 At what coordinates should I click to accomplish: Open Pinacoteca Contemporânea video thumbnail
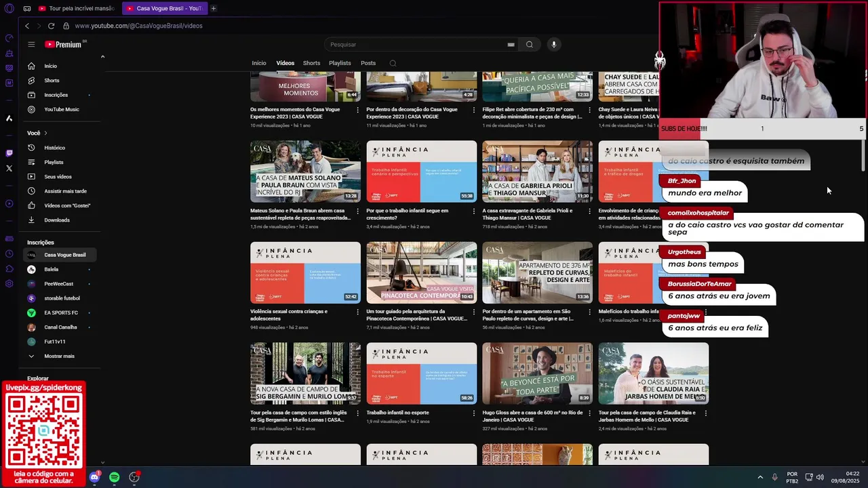tap(421, 272)
